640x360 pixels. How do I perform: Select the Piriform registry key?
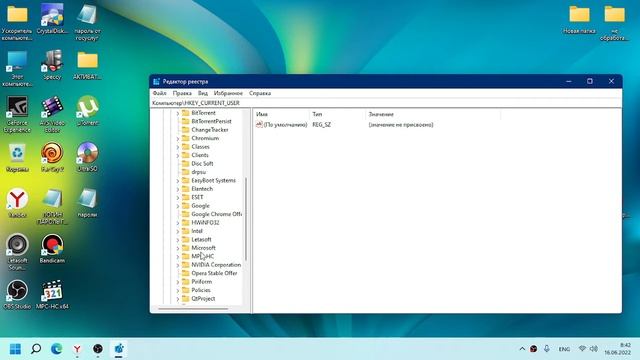coord(202,282)
